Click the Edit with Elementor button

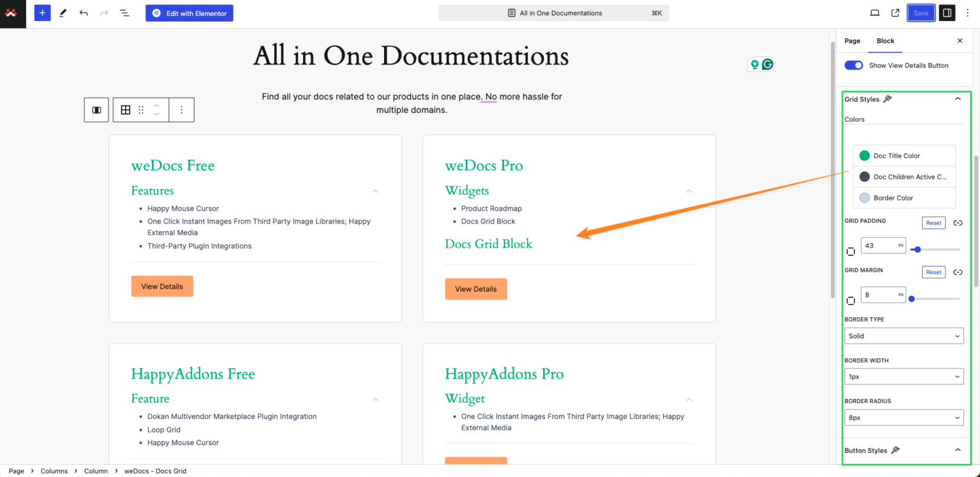click(189, 13)
